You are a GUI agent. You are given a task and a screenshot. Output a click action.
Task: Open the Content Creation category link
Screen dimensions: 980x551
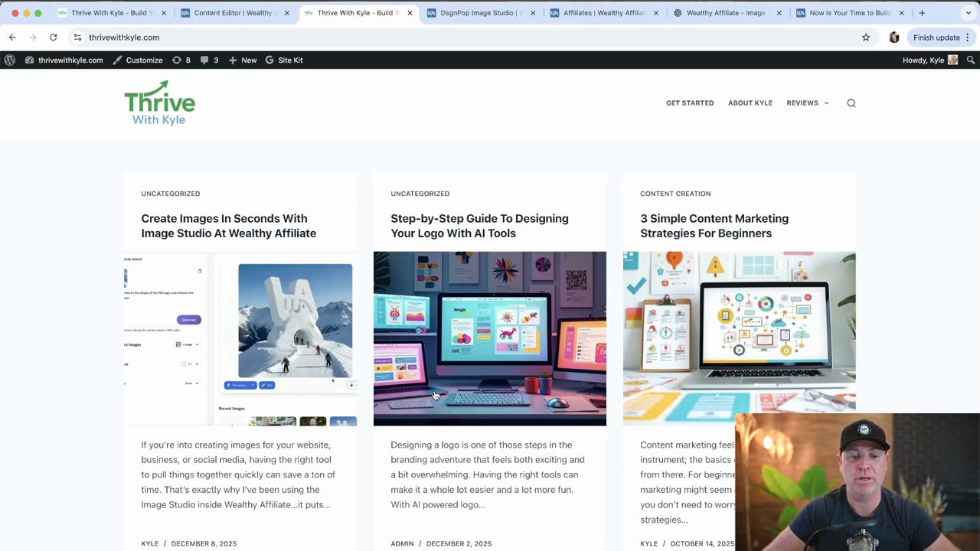(675, 194)
